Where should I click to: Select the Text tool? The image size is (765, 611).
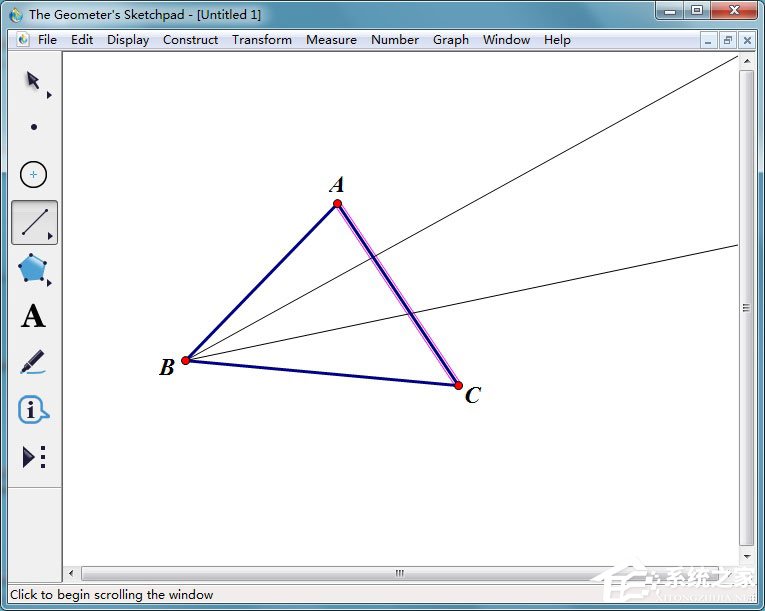click(x=33, y=315)
